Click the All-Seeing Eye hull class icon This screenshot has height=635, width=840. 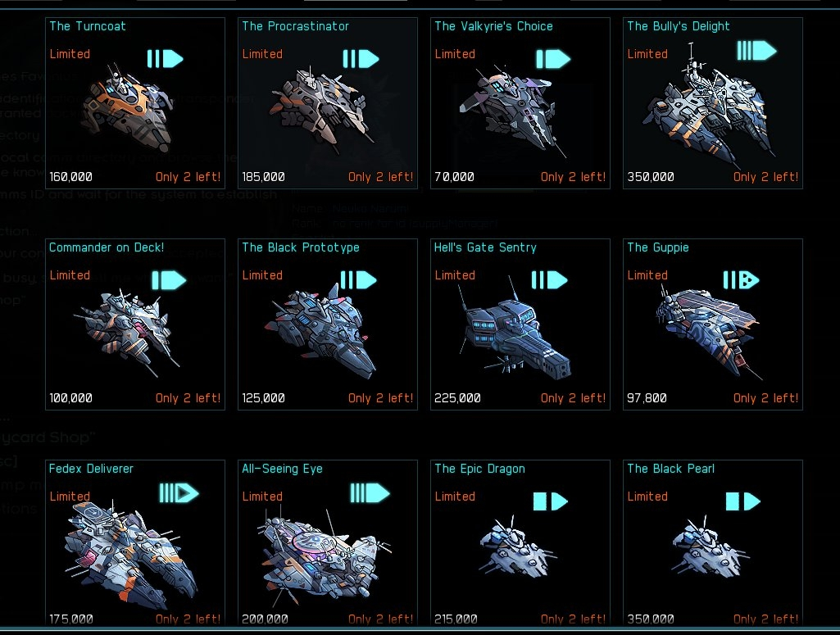370,493
